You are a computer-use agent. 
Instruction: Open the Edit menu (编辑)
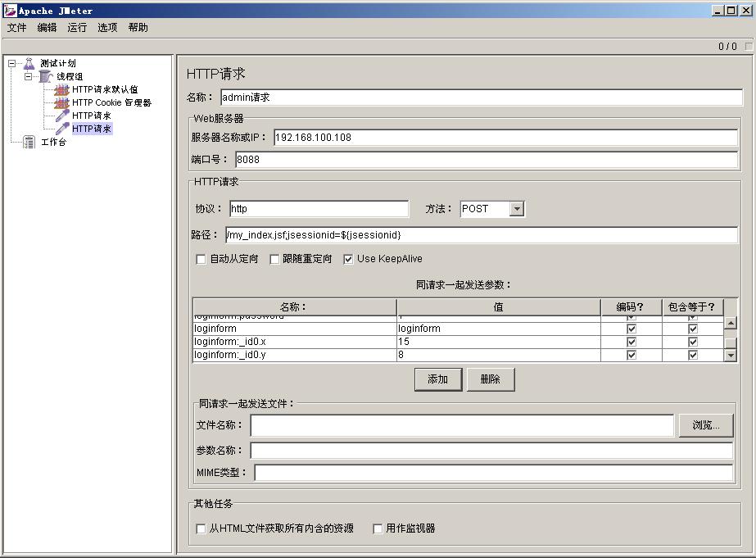click(x=47, y=28)
